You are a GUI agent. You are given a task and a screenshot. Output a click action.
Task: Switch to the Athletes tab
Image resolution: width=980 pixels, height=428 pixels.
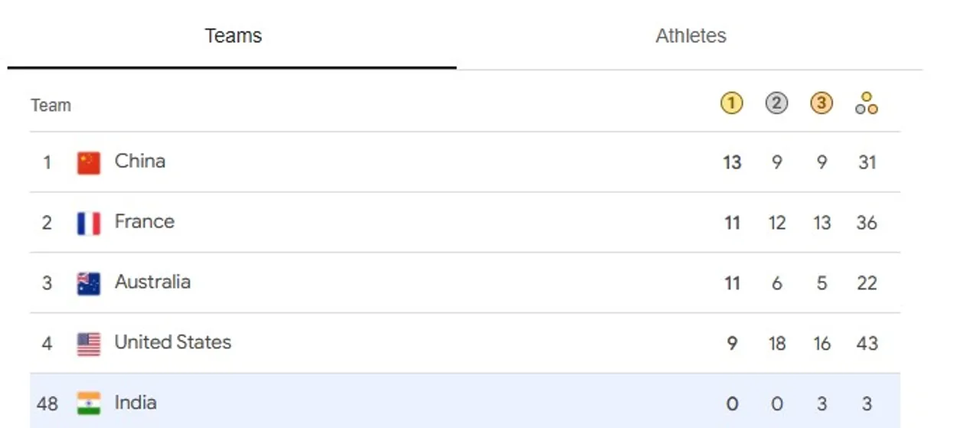691,36
